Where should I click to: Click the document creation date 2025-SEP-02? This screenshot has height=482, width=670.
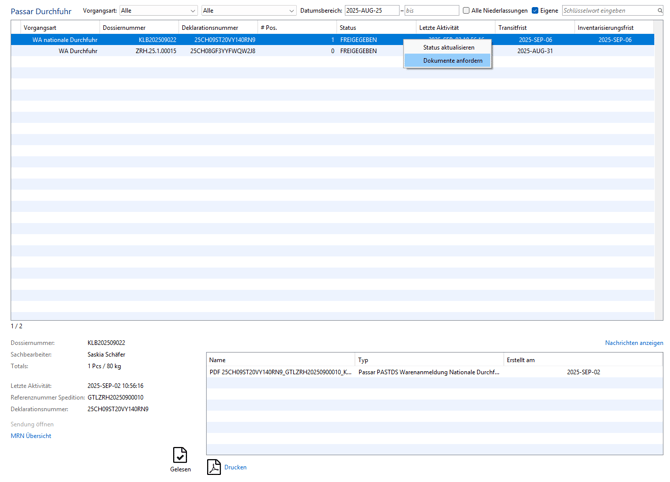click(583, 372)
